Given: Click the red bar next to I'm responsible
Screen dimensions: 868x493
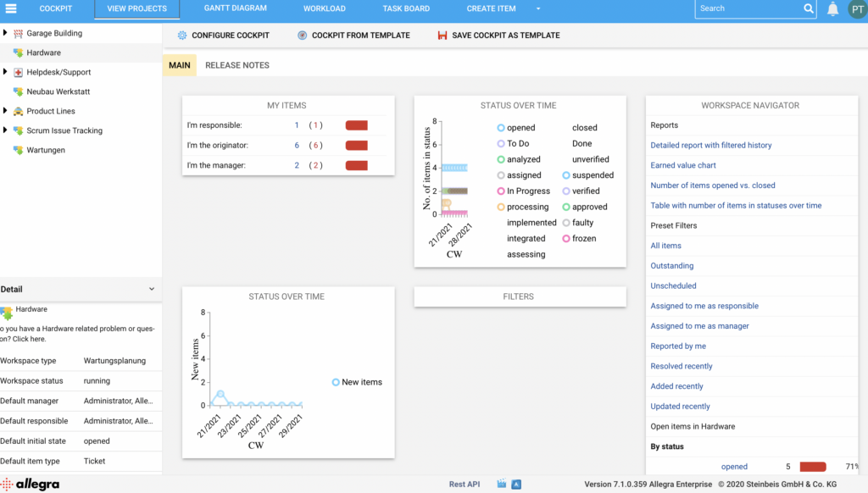Looking at the screenshot, I should tap(356, 125).
